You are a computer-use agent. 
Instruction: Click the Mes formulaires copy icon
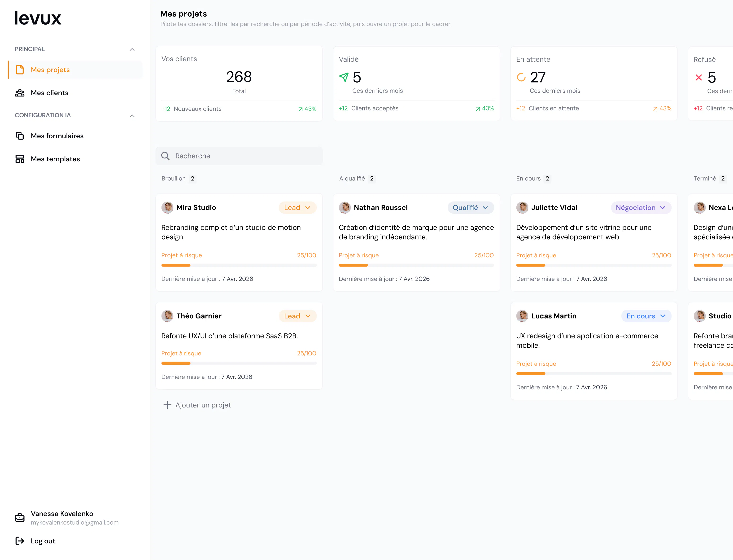(20, 136)
